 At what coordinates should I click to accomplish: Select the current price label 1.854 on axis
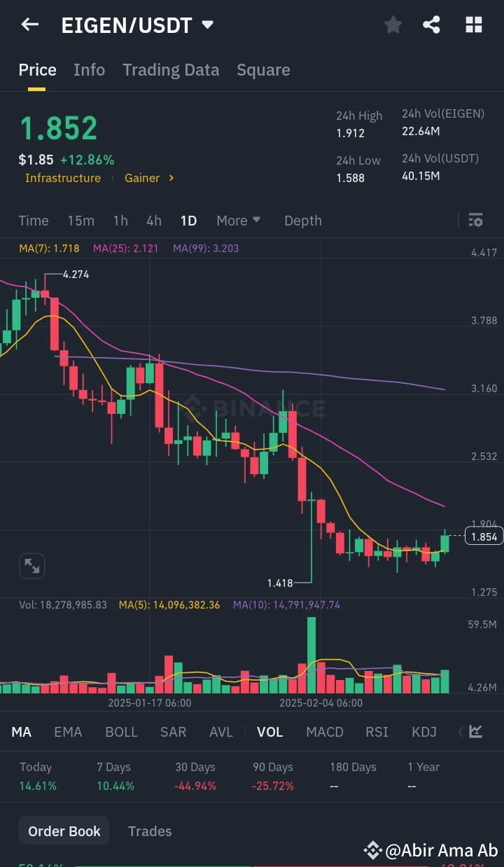pos(482,536)
